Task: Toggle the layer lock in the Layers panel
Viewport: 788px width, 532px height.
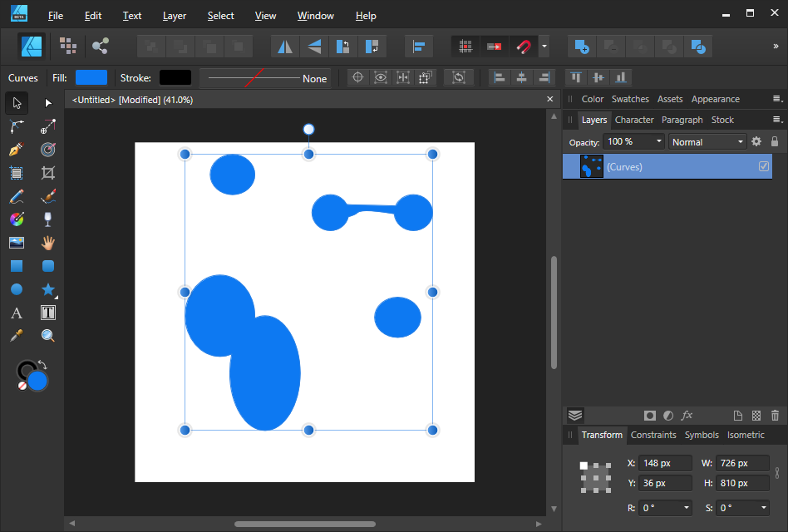Action: click(775, 141)
